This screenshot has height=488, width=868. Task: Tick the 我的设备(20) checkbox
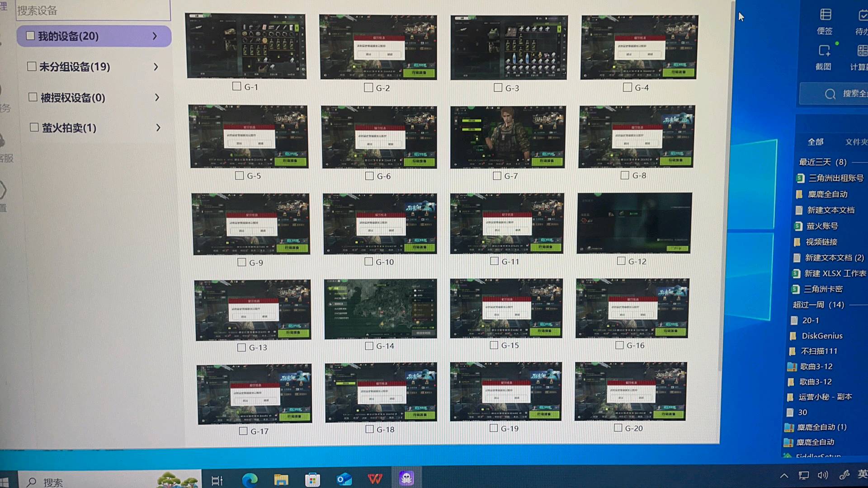coord(30,36)
